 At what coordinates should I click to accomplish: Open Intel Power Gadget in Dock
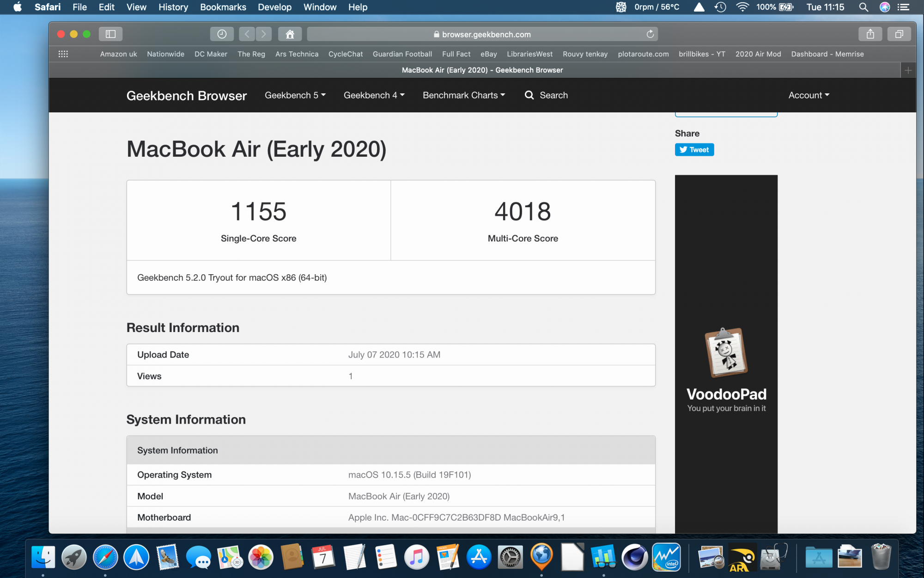coord(666,557)
